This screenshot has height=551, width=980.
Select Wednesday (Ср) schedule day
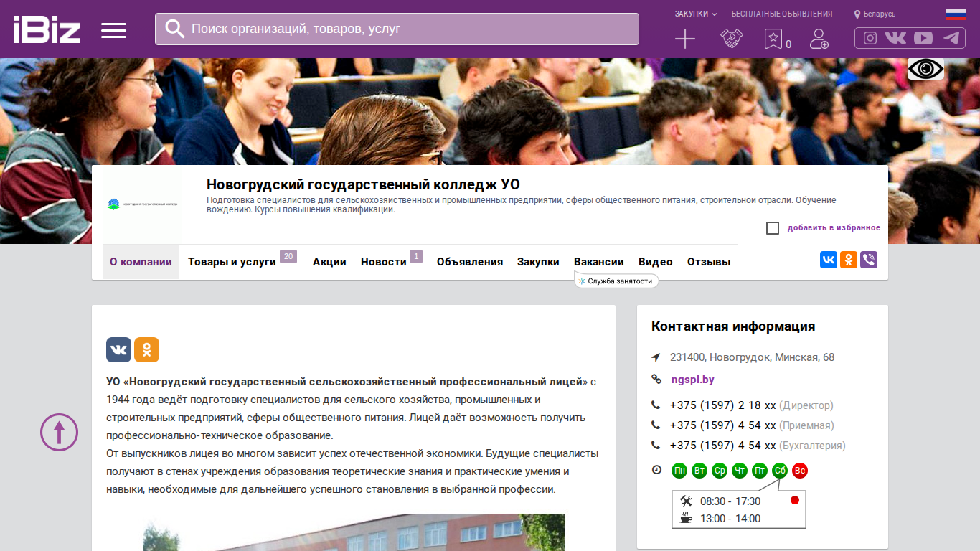[x=720, y=471]
